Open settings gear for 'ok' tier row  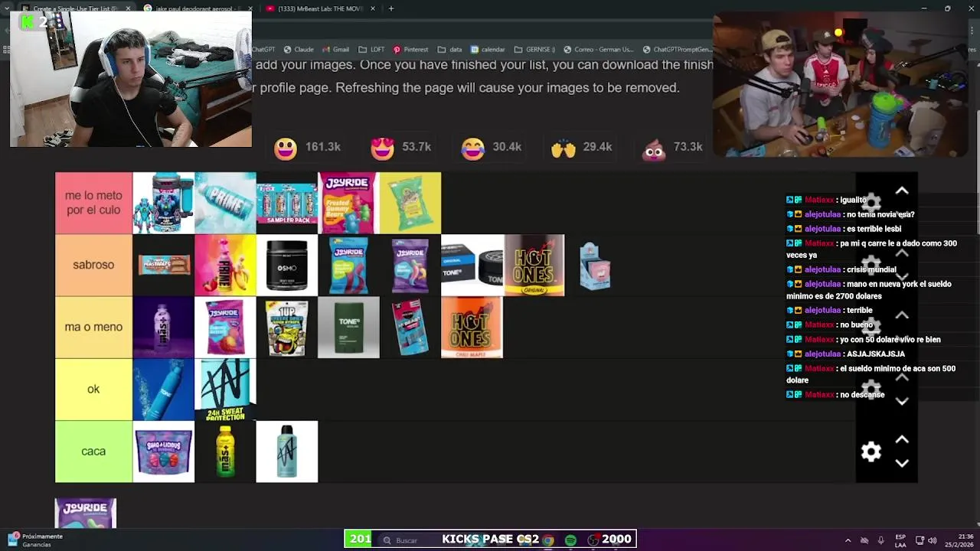[871, 390]
